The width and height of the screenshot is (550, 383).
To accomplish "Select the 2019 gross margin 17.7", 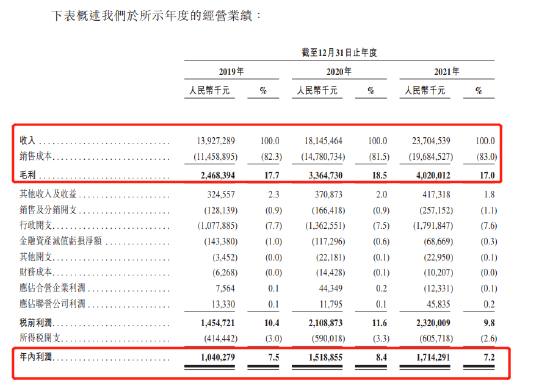I will 272,175.
